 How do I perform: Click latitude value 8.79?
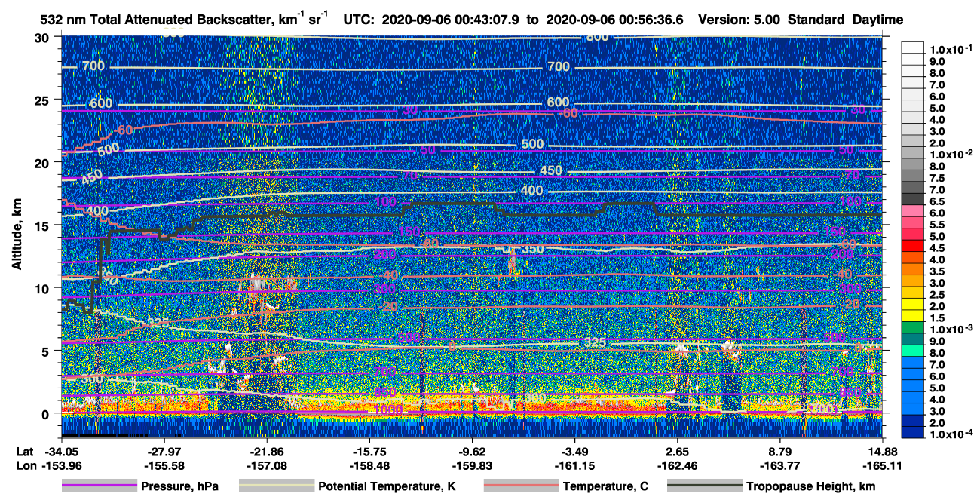click(x=780, y=452)
